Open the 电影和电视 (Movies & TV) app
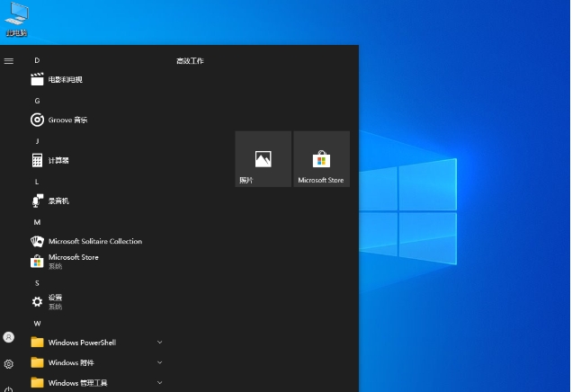 pos(65,80)
